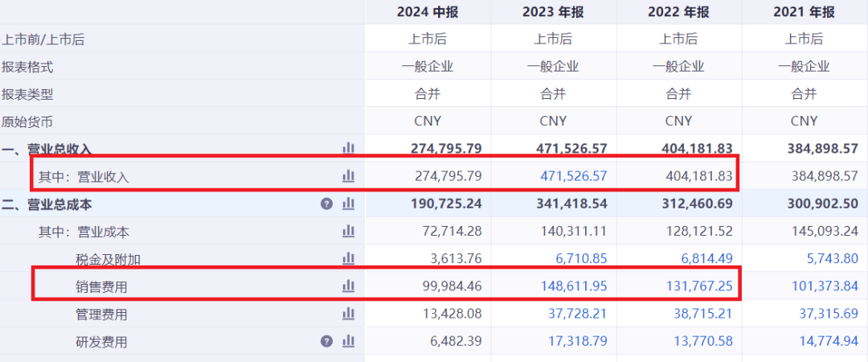Screen dimensions: 868x362
Task: Click the 原始货币 row label
Action: [27, 122]
